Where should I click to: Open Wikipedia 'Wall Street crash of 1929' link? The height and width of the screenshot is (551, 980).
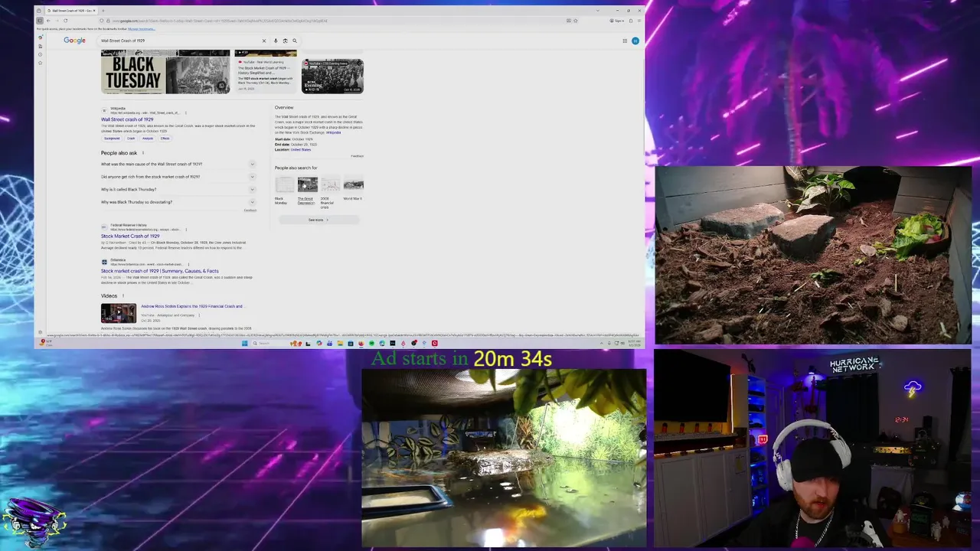point(127,119)
